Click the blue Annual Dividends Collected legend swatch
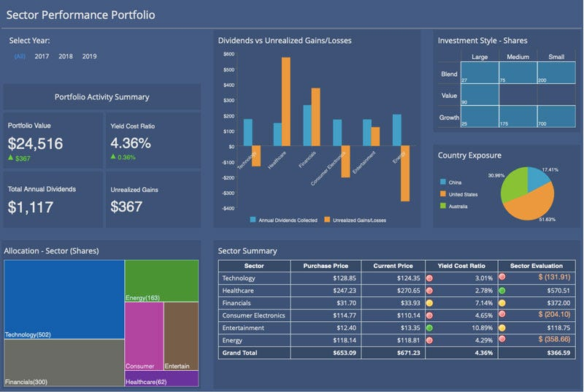This screenshot has width=584, height=392. tap(253, 219)
